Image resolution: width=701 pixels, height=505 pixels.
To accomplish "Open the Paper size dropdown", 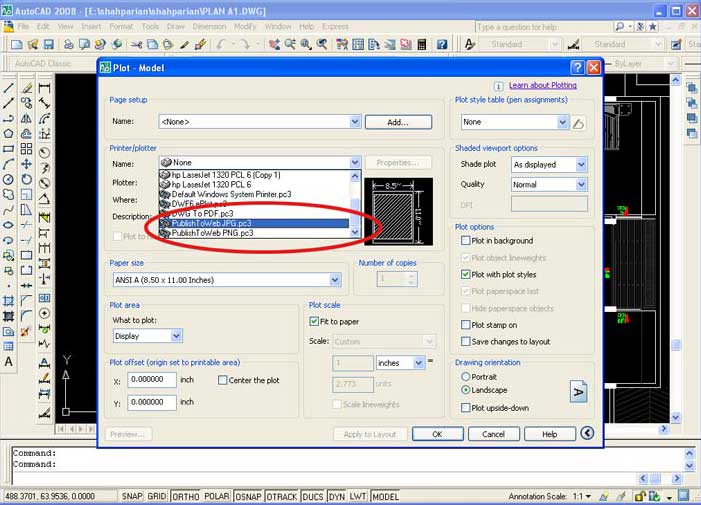I will [335, 280].
